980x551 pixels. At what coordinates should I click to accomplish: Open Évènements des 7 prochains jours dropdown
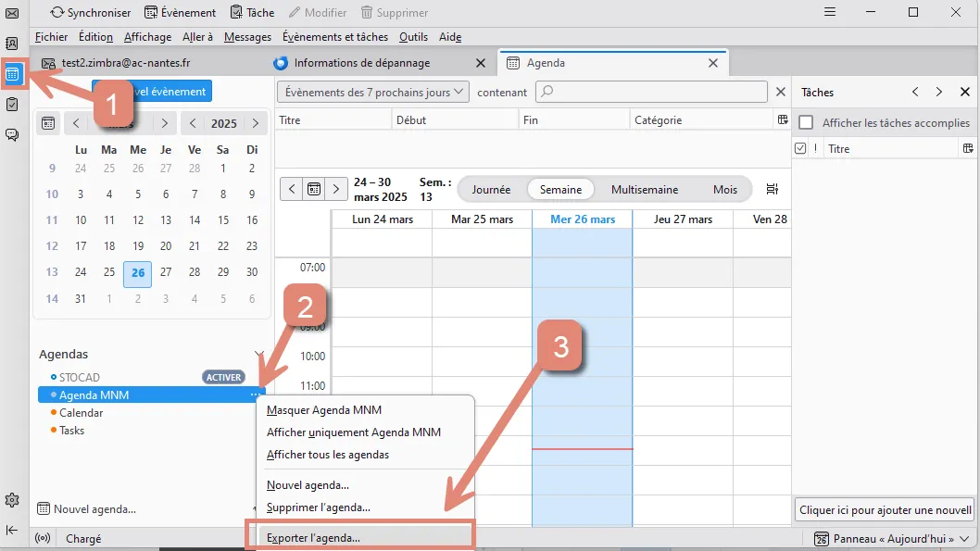[373, 92]
